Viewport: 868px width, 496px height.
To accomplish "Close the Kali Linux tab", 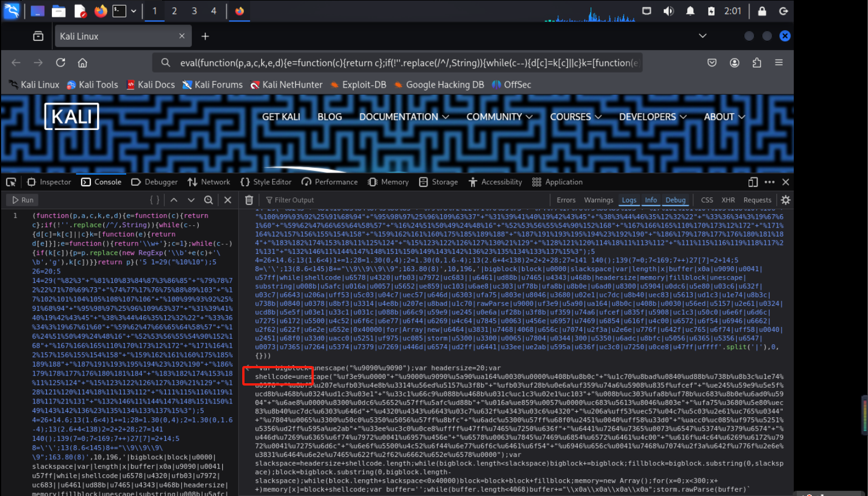I will click(x=181, y=36).
